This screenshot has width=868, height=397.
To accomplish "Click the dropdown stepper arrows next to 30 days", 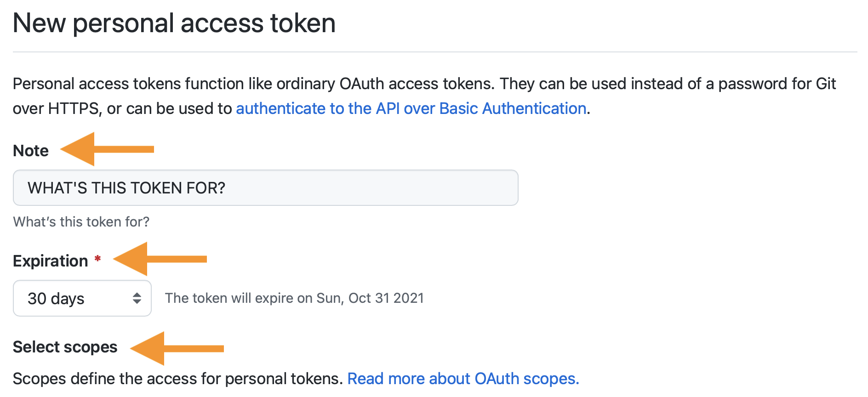I will click(x=137, y=298).
